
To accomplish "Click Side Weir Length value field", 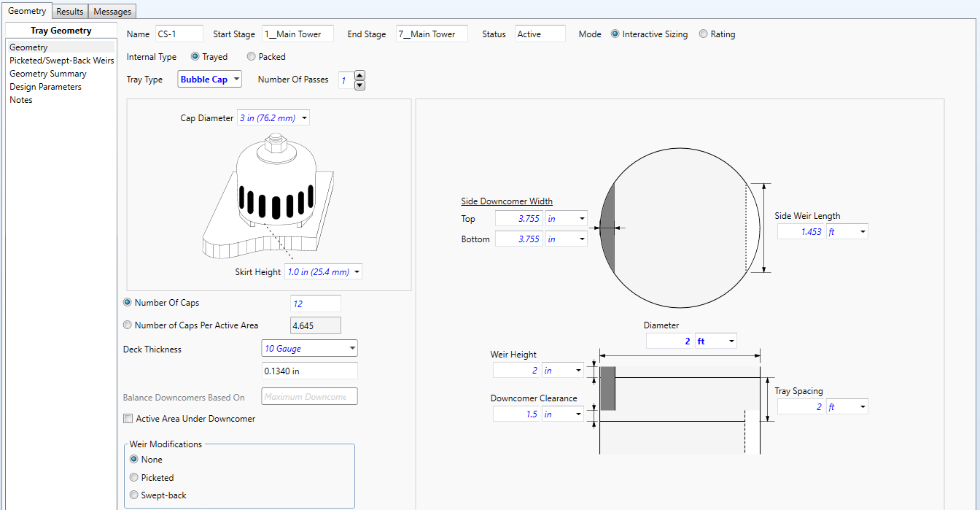I will click(801, 231).
